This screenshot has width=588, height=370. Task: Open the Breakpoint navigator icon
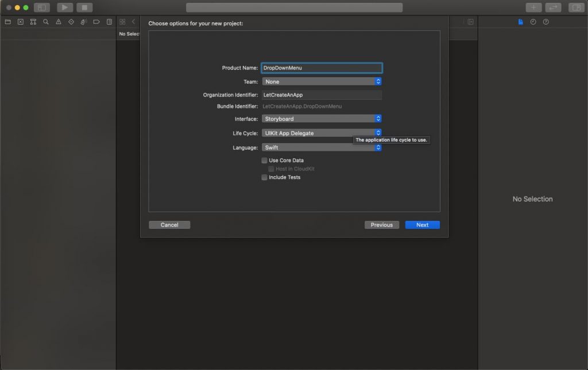point(96,22)
